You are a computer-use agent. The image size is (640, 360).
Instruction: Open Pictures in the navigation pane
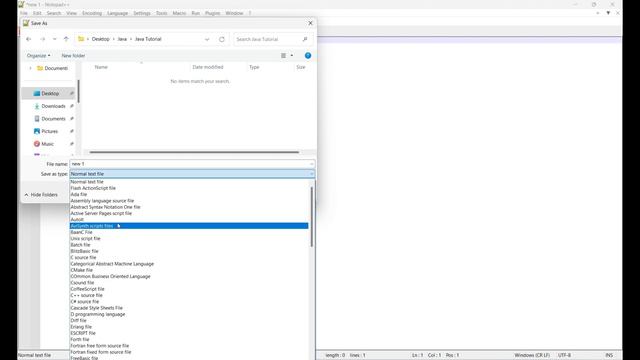pyautogui.click(x=49, y=131)
